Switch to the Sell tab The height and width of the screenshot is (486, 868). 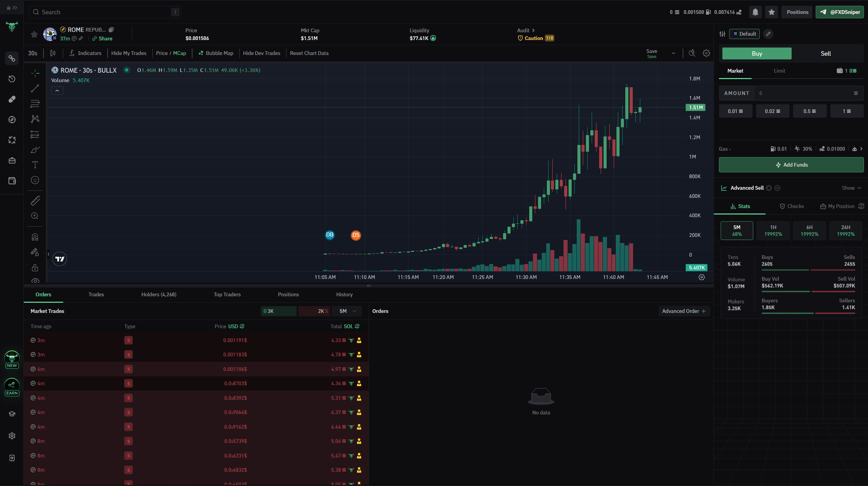[826, 54]
